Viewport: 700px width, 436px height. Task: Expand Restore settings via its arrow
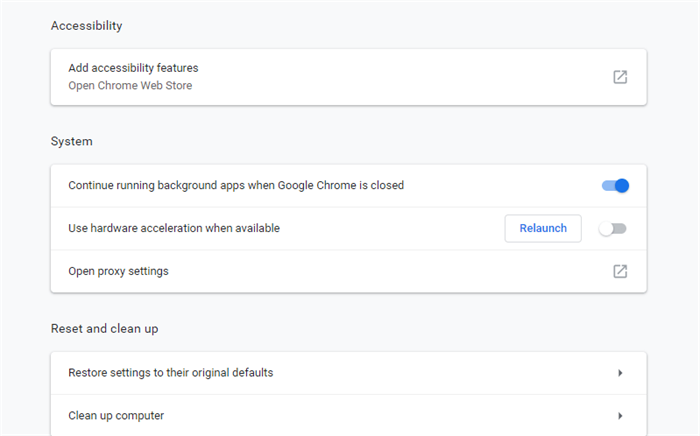[620, 373]
